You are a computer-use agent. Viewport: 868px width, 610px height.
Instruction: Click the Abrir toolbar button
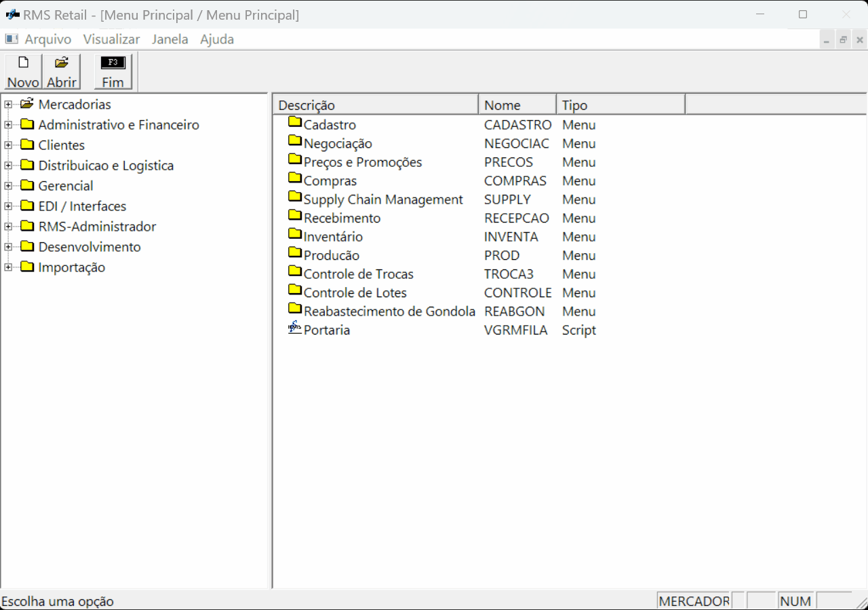click(62, 72)
